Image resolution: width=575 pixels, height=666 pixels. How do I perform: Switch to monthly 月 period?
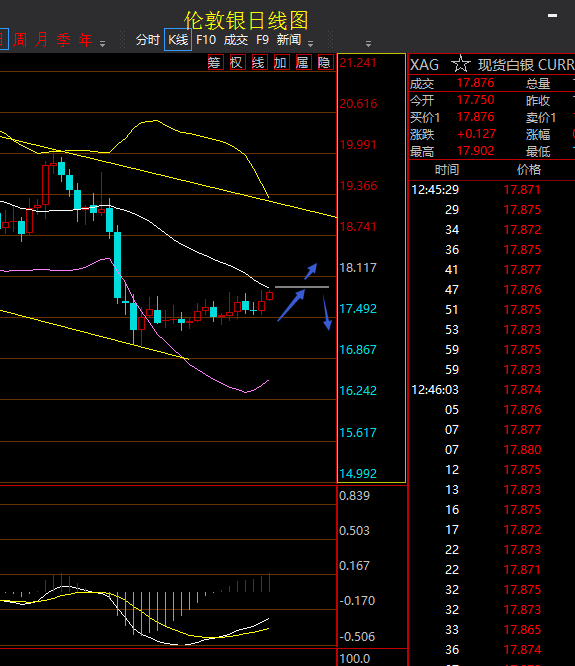(42, 40)
